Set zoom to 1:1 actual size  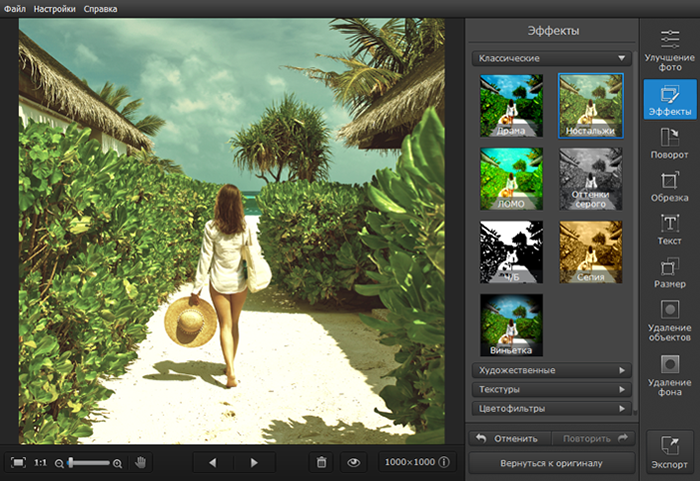click(40, 463)
